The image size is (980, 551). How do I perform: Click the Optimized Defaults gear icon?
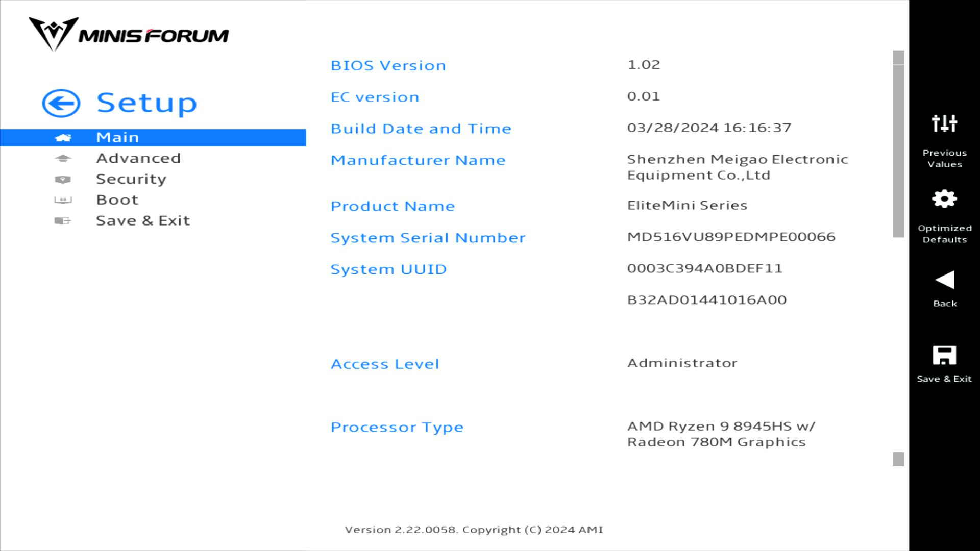(944, 199)
